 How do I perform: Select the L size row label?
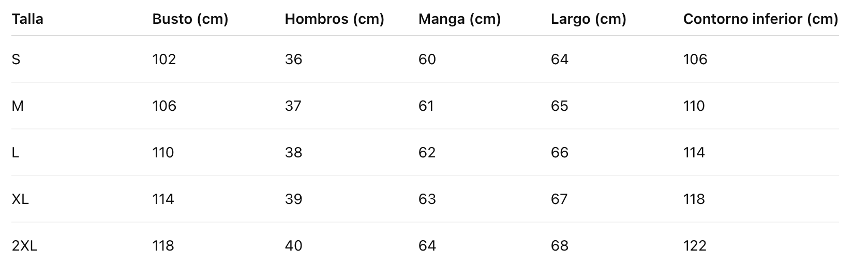click(x=16, y=153)
